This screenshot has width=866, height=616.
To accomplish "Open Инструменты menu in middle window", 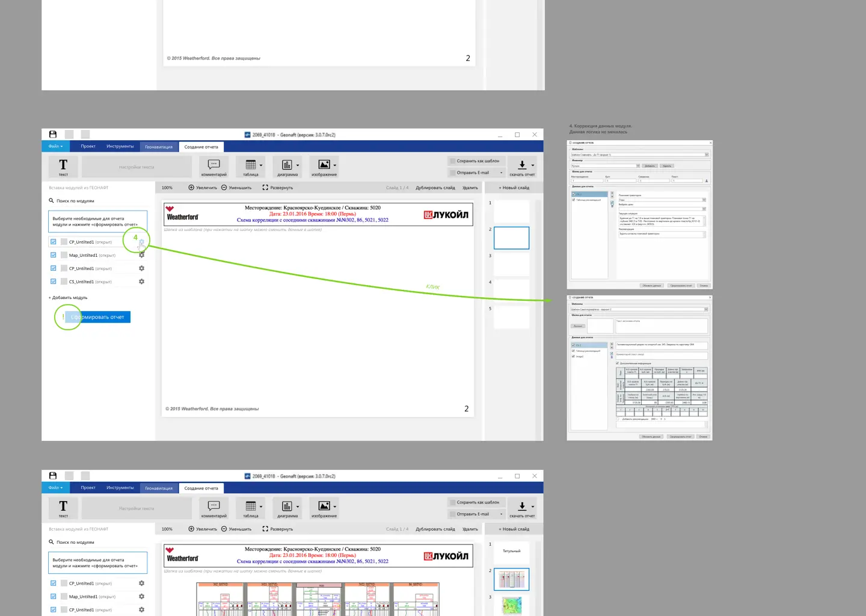I will click(120, 146).
